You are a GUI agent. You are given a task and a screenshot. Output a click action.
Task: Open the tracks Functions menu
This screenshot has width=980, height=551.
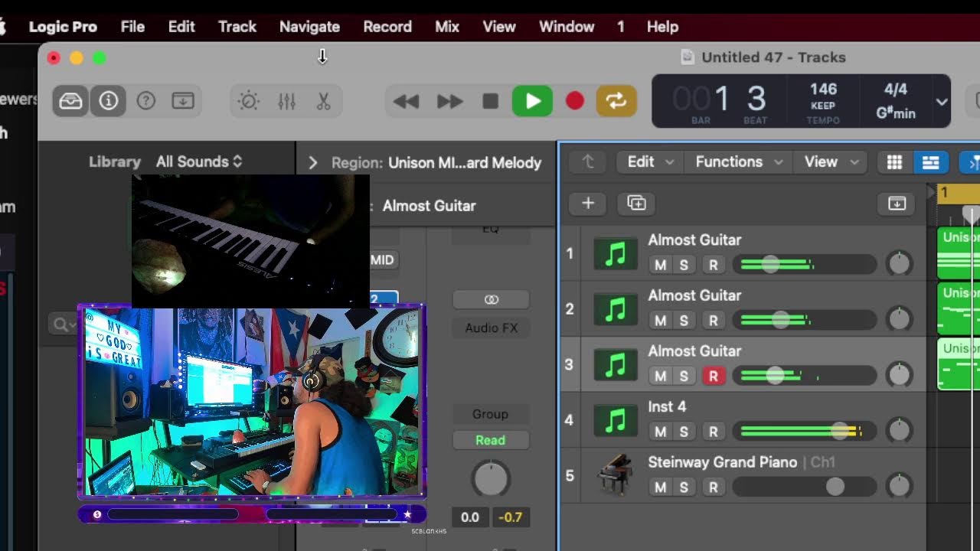739,161
